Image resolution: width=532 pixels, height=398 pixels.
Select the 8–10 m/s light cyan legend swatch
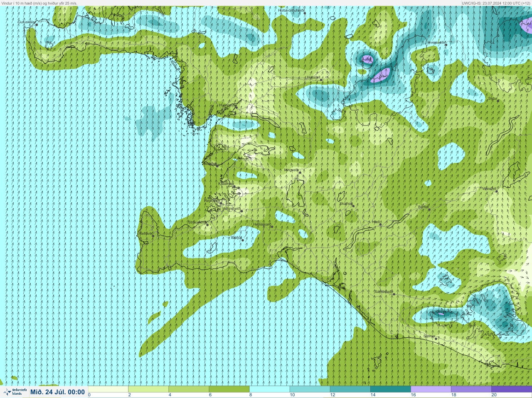coord(269,389)
